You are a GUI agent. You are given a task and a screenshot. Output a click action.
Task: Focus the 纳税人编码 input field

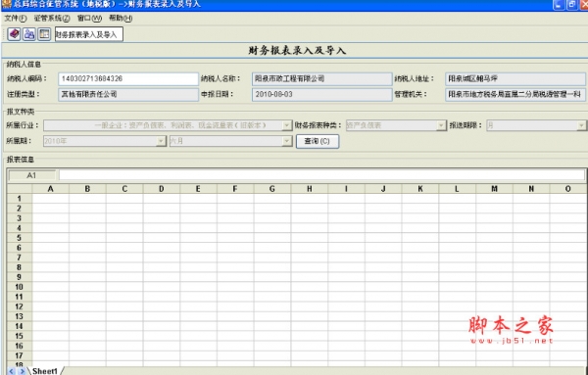[x=128, y=78]
